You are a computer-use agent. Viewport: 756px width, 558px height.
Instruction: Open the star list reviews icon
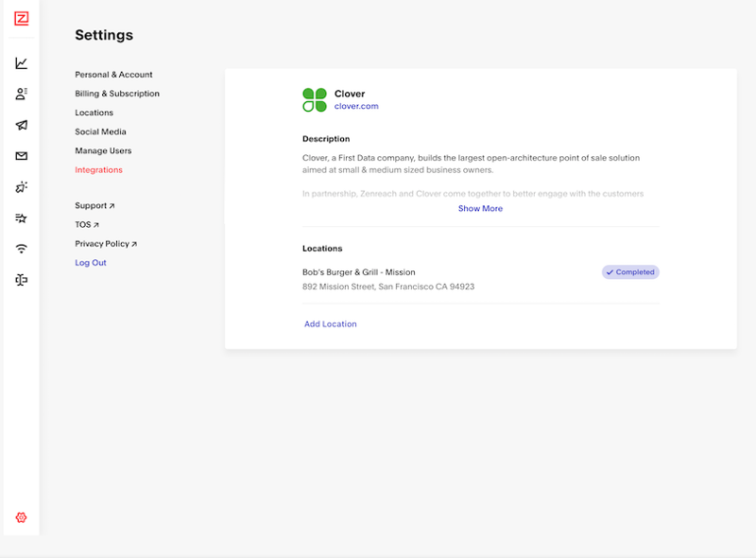21,218
